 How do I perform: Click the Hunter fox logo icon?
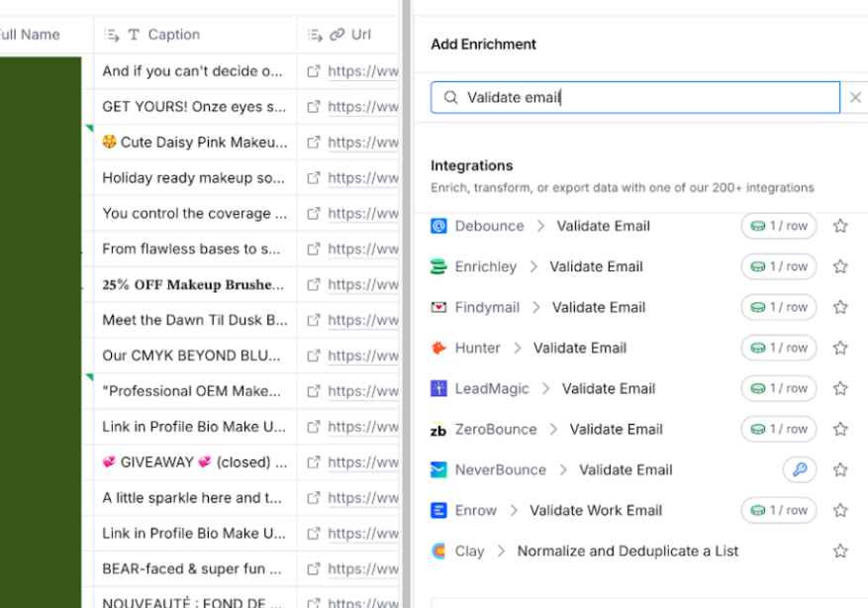point(438,348)
